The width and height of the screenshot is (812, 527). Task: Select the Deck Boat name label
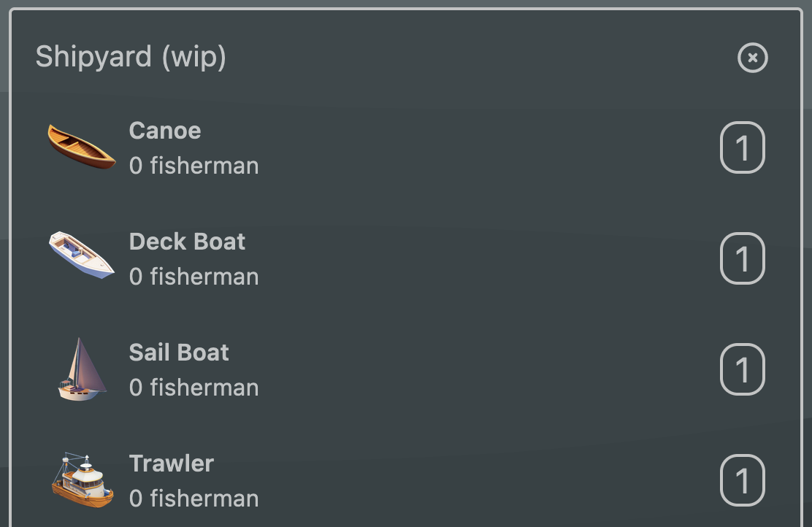coord(188,242)
